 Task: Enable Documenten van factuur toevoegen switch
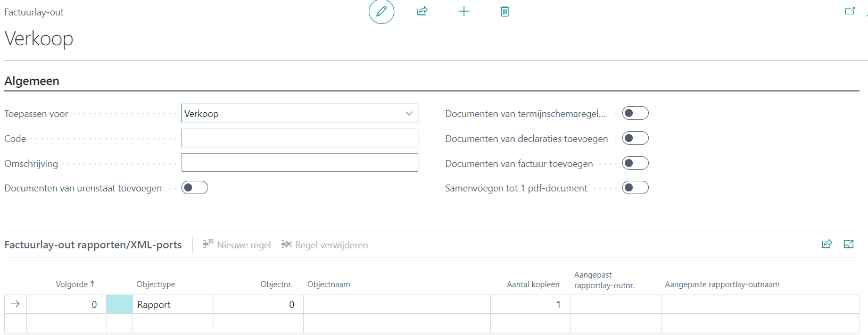click(x=635, y=163)
